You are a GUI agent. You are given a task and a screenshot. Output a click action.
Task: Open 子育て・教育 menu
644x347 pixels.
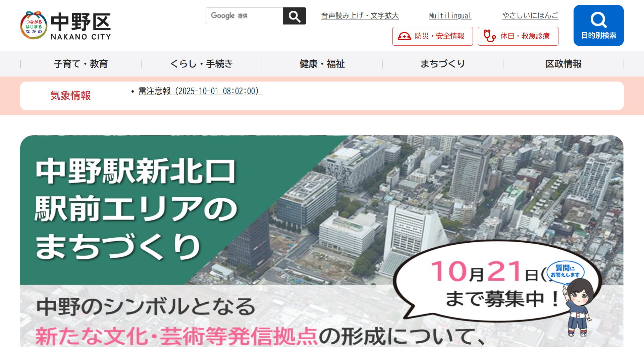(81, 64)
